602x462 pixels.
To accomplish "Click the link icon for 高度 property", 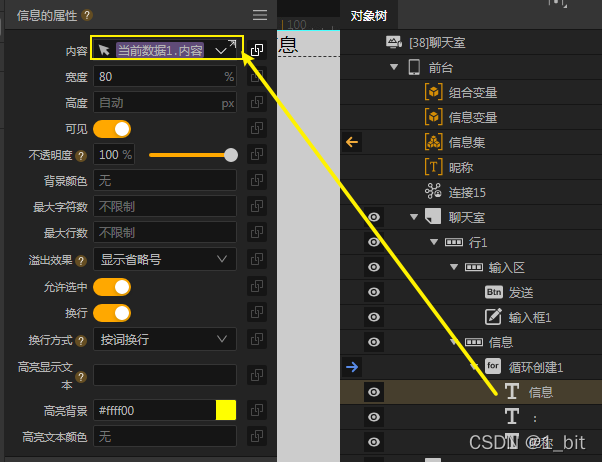I will [x=257, y=103].
